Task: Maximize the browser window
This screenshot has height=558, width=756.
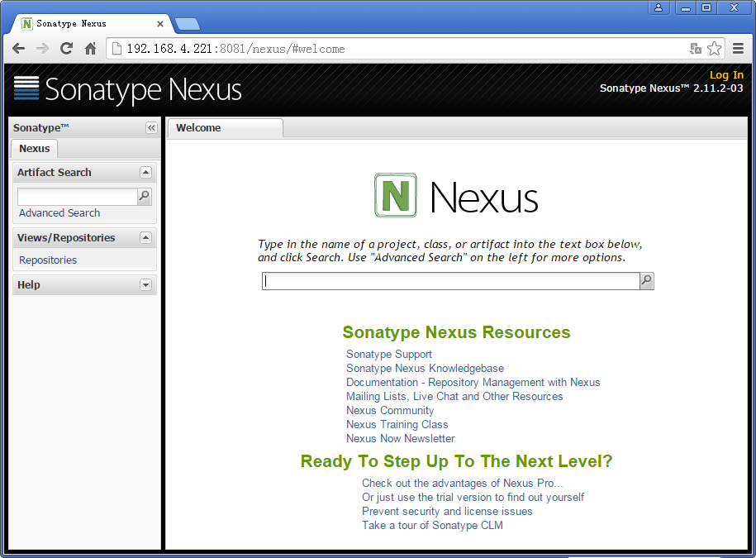Action: point(706,7)
